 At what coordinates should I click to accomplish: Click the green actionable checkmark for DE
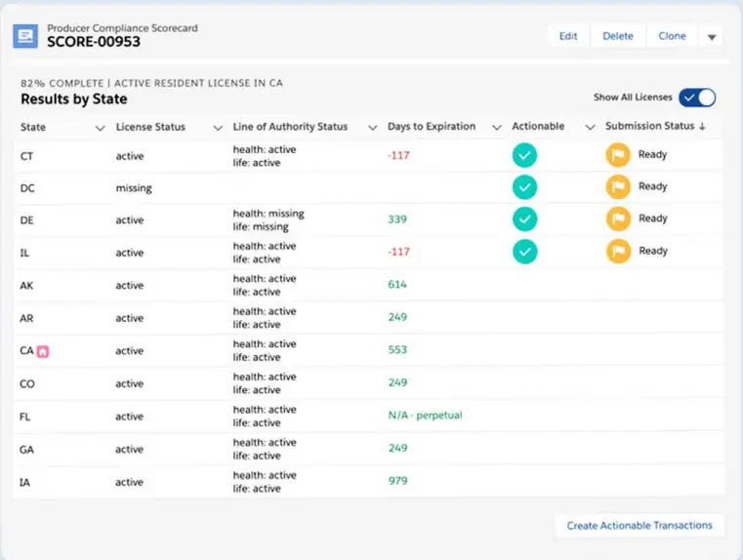click(x=525, y=220)
